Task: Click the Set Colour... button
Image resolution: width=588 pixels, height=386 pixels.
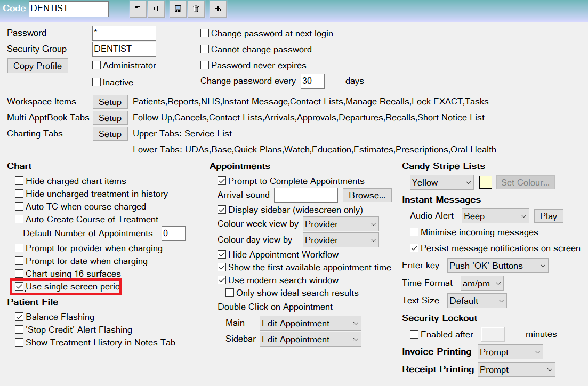Action: tap(526, 183)
